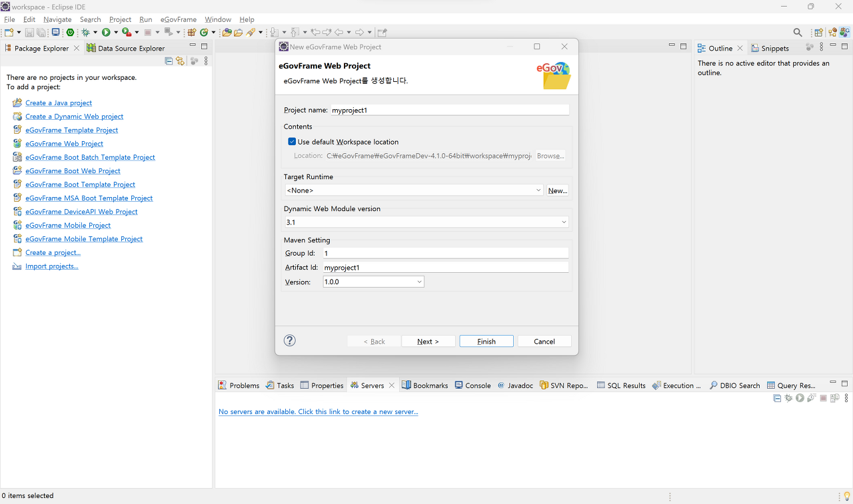Click the Save toolbar icon
Screen dimensions: 853x504
(29, 32)
